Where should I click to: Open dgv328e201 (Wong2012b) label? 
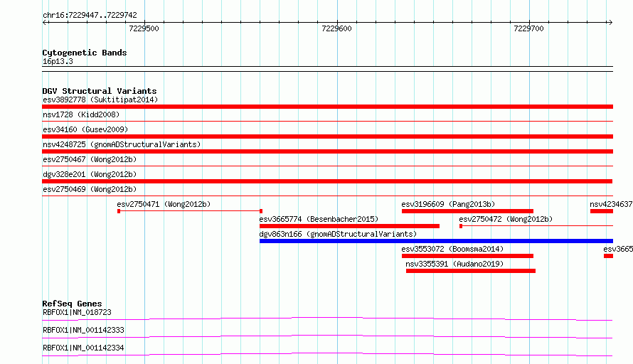[x=90, y=174]
